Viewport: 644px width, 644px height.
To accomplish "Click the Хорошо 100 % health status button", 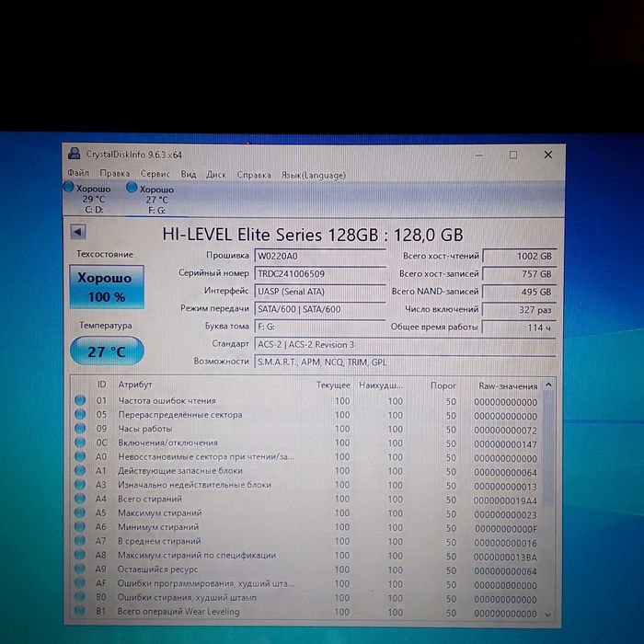I will pos(107,287).
